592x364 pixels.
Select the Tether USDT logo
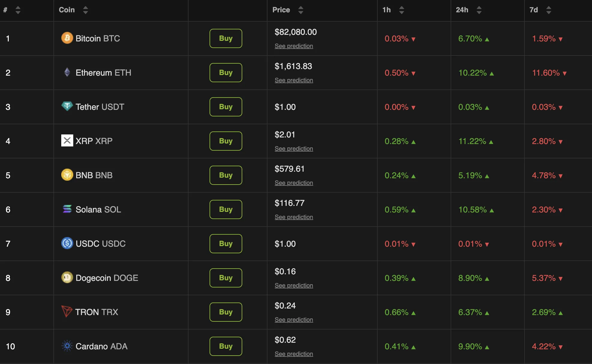click(67, 107)
